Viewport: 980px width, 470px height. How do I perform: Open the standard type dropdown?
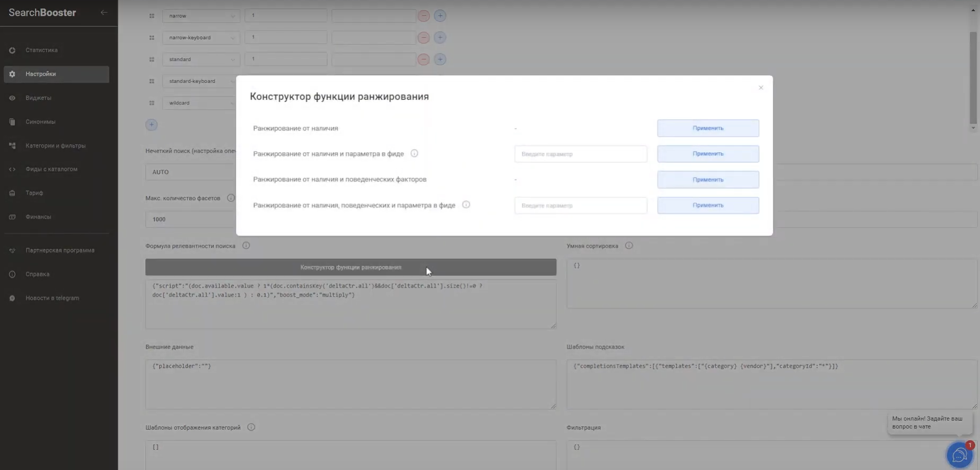201,59
